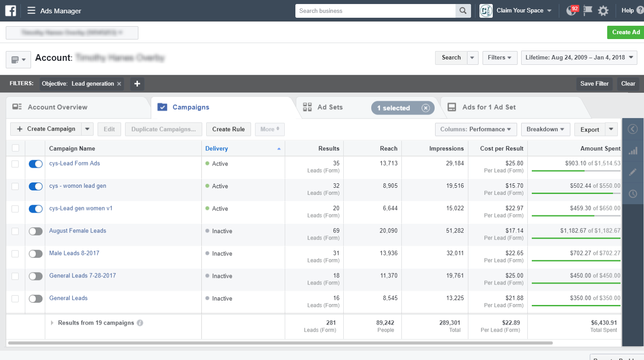The width and height of the screenshot is (644, 360).
Task: Open the Ads Manager hamburger menu
Action: (x=31, y=11)
